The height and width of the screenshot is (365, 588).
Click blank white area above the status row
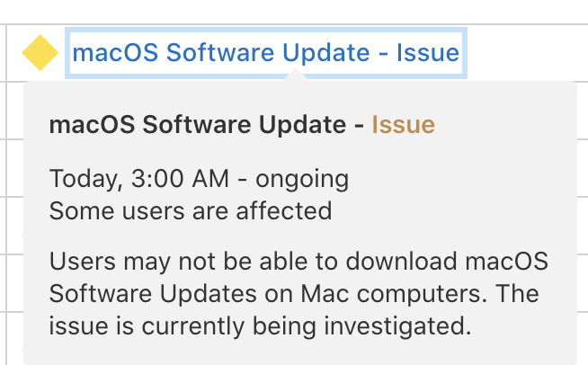[294, 12]
